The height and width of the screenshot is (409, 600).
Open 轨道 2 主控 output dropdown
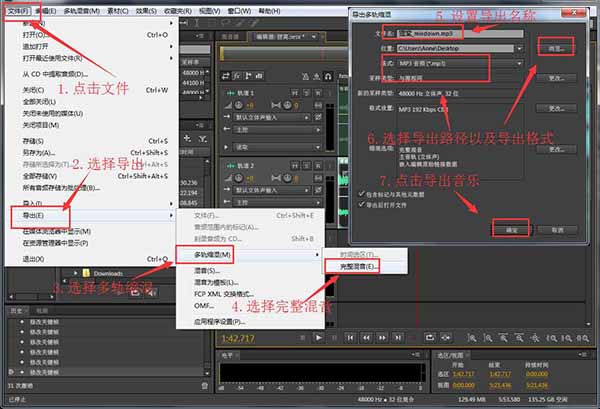pos(278,202)
